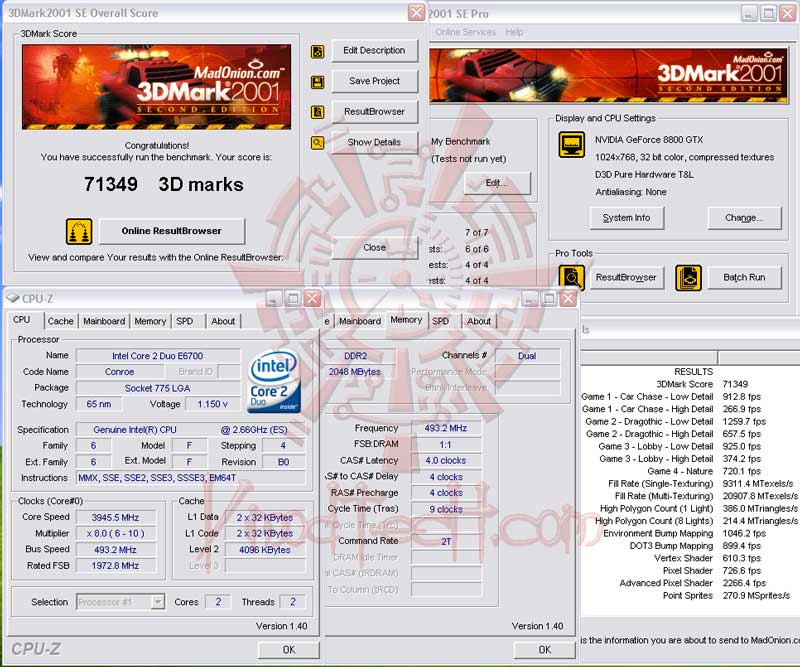The height and width of the screenshot is (667, 800).
Task: Open System Info in 3DMark
Action: (627, 218)
